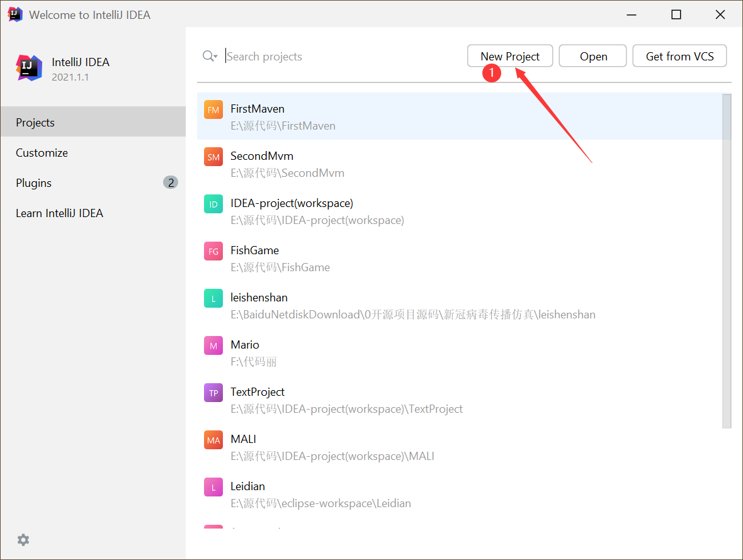Click the 2021.1.1 version text

tap(70, 77)
